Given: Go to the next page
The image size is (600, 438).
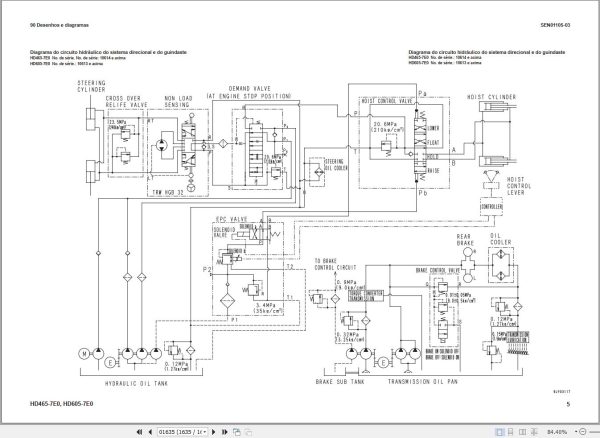Looking at the screenshot, I should (214, 432).
